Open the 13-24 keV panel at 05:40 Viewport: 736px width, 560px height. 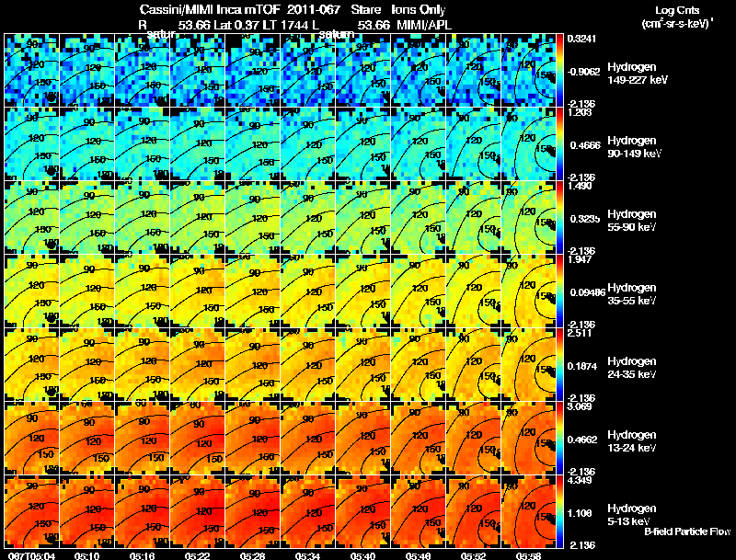point(362,438)
